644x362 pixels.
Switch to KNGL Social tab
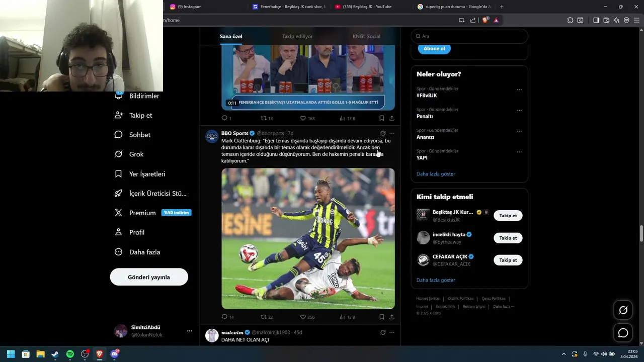coord(366,36)
